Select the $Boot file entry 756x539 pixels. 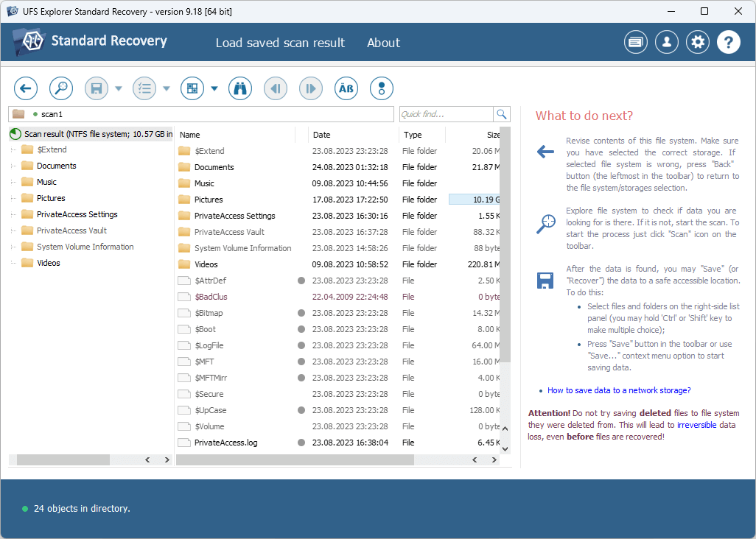[x=205, y=329]
